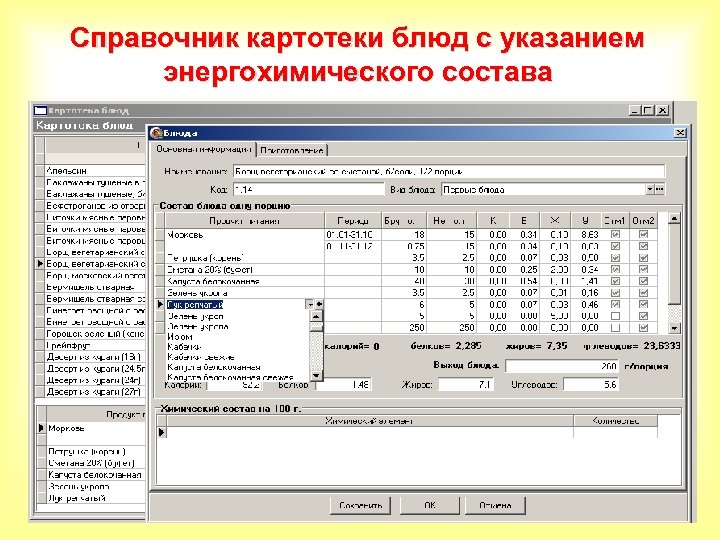The height and width of the screenshot is (540, 720).
Task: Open the Вид блюда dropdown arrow
Action: [x=650, y=189]
